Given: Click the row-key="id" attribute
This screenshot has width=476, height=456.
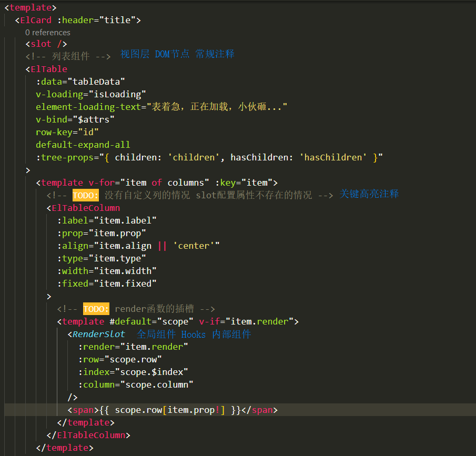Looking at the screenshot, I should [67, 132].
